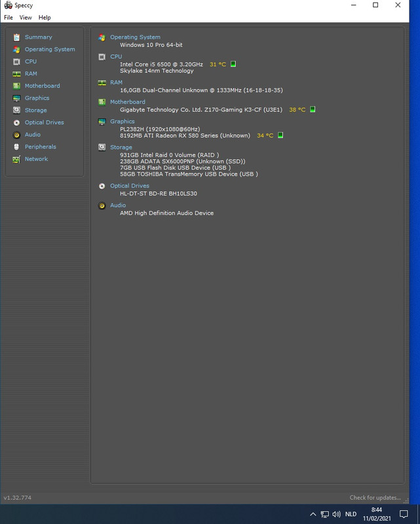
Task: Click the Optical Drives disc icon in the sidebar
Action: (16, 122)
